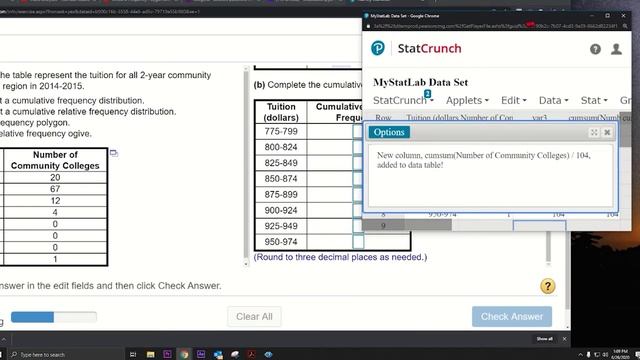The image size is (640, 360).
Task: Open the Stat menu dropdown
Action: tap(594, 100)
